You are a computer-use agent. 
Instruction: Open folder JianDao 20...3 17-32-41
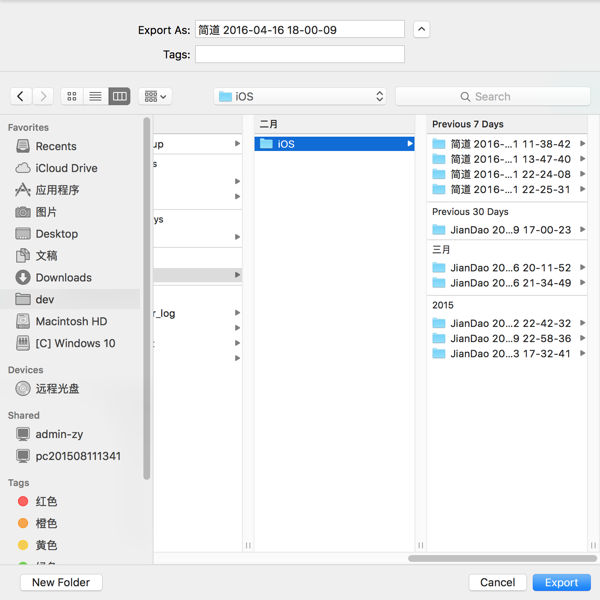[x=507, y=354]
